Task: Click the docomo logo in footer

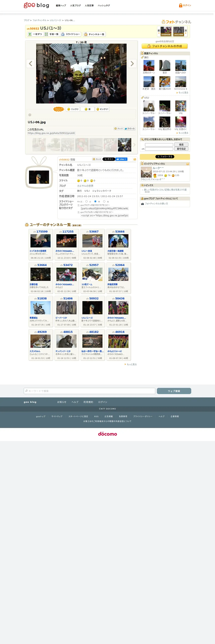Action: point(108,434)
